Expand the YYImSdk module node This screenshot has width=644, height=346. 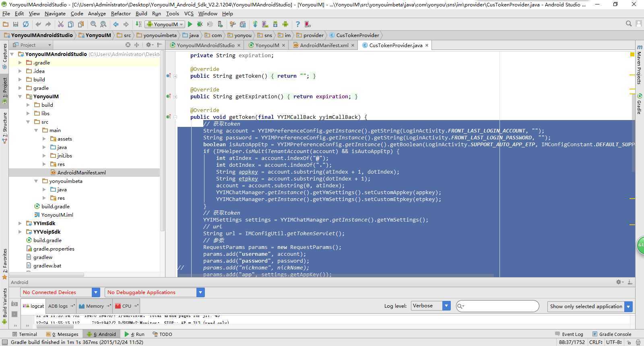(20, 223)
